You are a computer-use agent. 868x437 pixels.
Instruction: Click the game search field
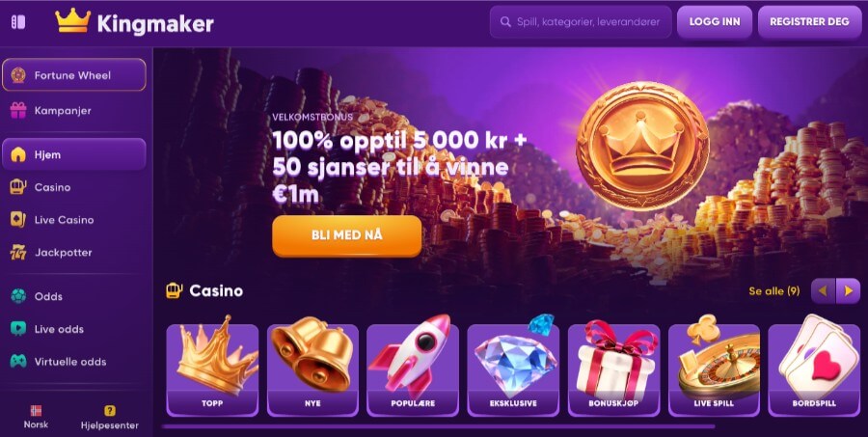pyautogui.click(x=581, y=22)
